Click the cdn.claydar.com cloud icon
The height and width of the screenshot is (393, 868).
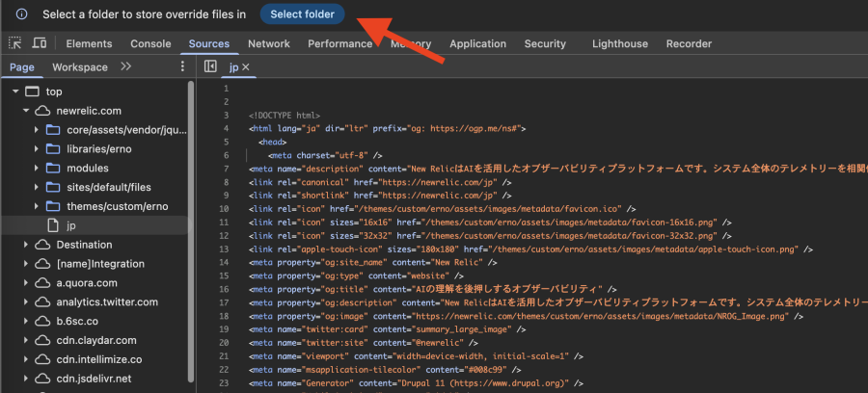click(42, 340)
